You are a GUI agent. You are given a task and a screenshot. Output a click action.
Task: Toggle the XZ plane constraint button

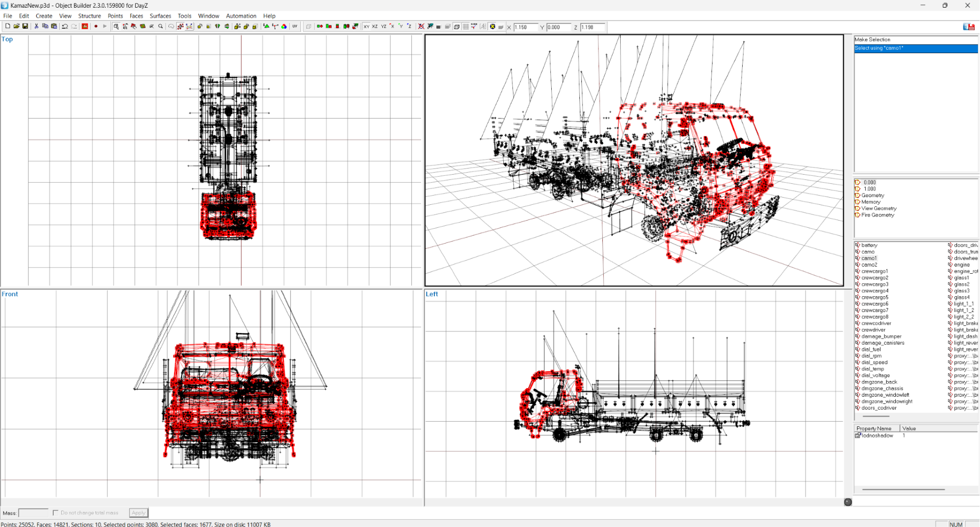tap(375, 27)
